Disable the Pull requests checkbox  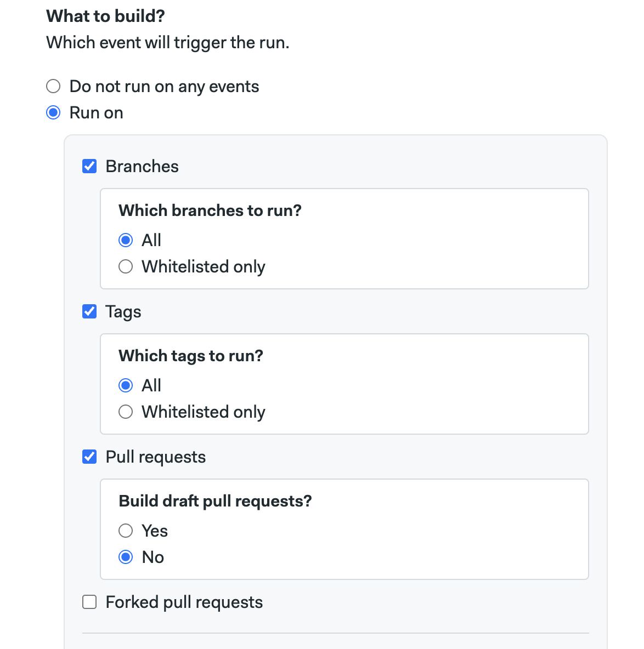(89, 457)
